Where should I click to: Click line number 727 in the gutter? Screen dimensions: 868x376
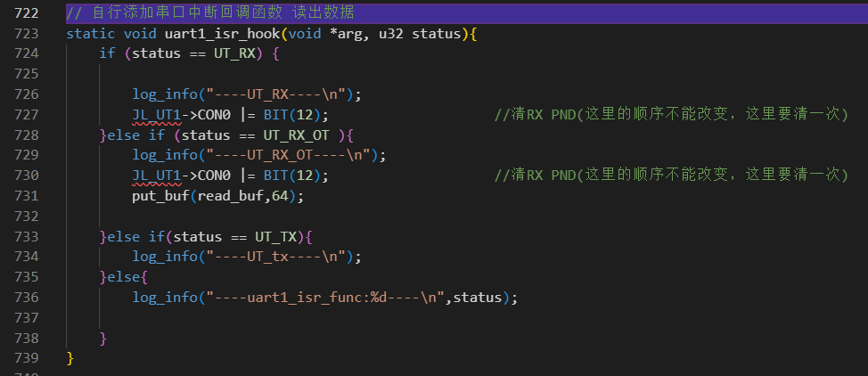[x=27, y=114]
